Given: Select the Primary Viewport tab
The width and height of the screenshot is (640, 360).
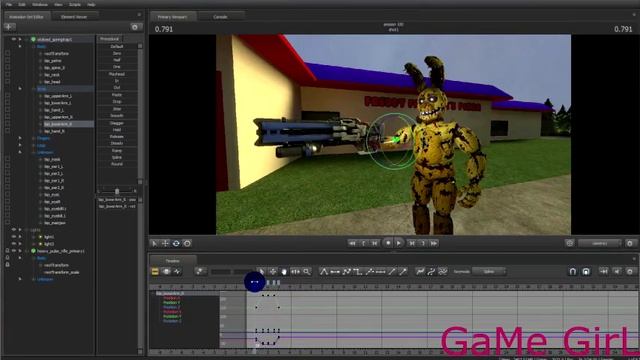Looking at the screenshot, I should tap(172, 17).
